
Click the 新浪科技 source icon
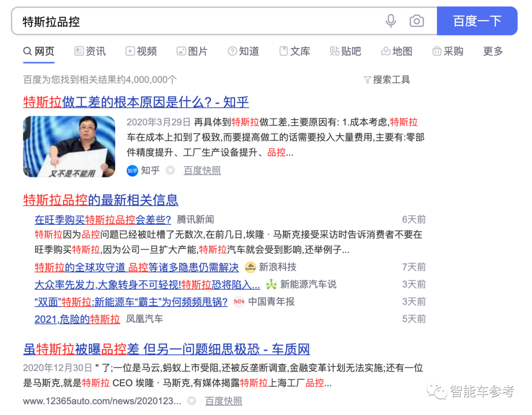[250, 267]
